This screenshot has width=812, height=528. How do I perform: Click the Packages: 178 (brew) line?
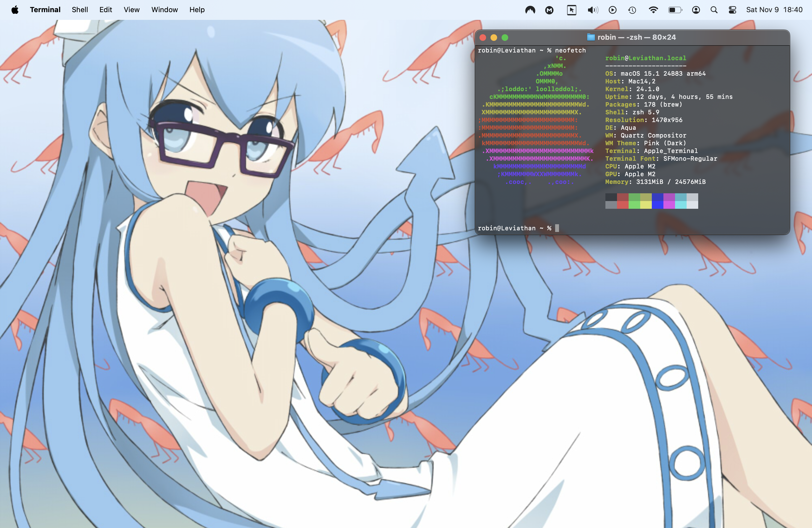(644, 105)
